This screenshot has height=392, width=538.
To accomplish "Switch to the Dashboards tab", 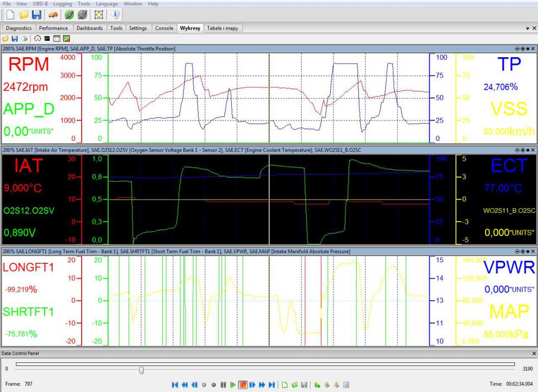I will [89, 28].
